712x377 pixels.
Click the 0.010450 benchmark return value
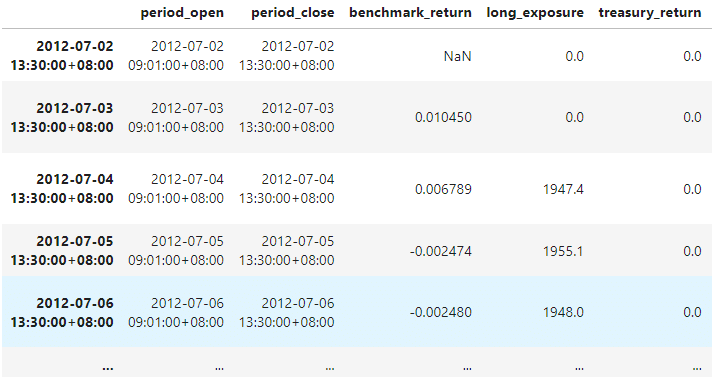click(x=443, y=118)
